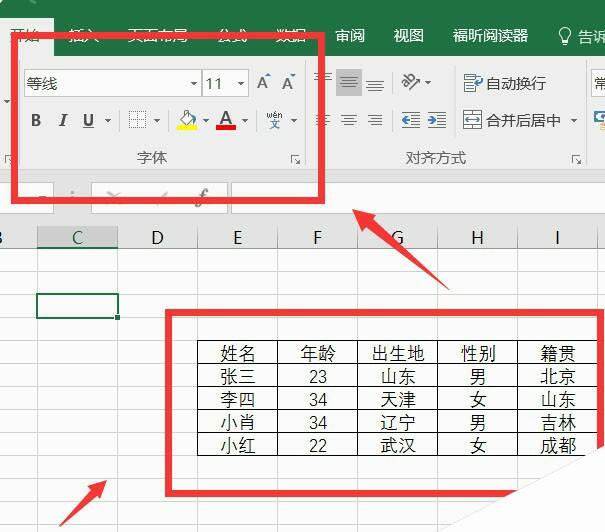Select column F header
Viewport: 605px width, 532px height.
click(318, 238)
